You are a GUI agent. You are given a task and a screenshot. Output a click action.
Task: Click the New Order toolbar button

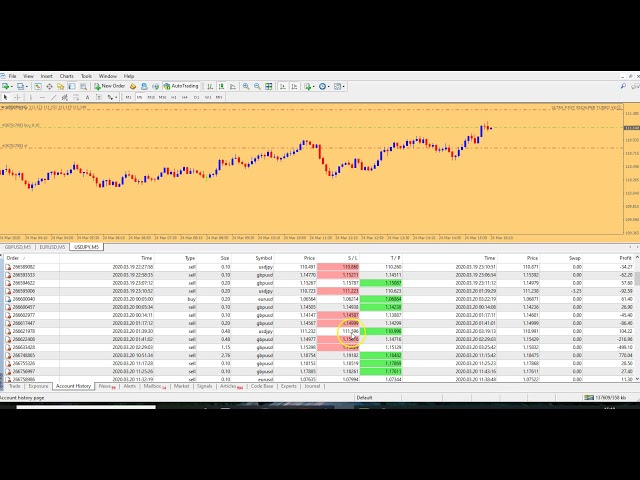109,86
